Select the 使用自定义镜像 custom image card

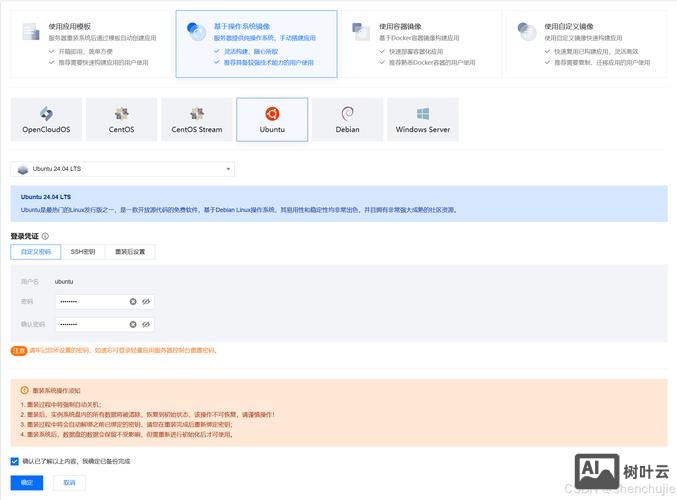click(587, 44)
